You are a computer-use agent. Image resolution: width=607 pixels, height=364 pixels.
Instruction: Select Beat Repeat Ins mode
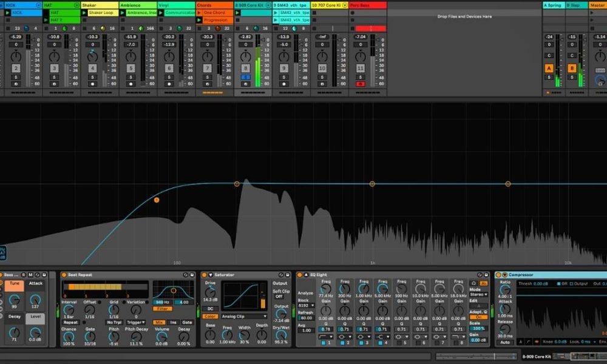coord(174,323)
